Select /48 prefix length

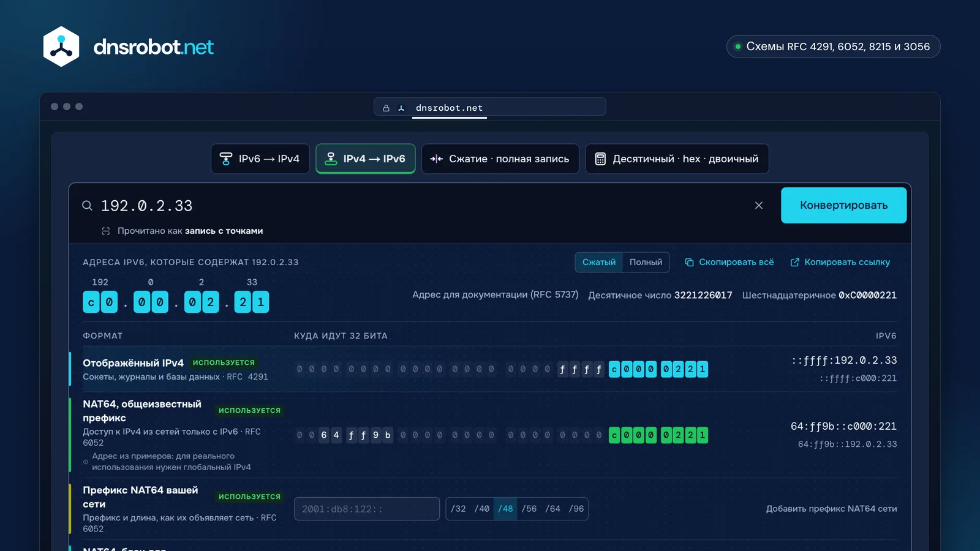(505, 509)
